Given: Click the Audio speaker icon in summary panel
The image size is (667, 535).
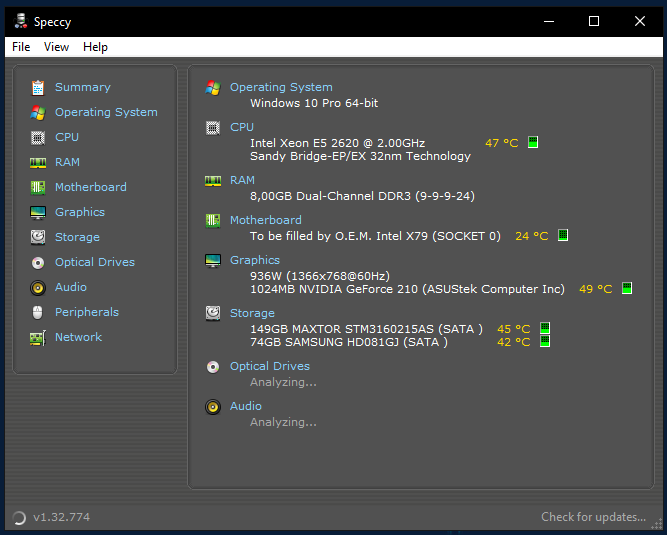Looking at the screenshot, I should click(x=213, y=407).
